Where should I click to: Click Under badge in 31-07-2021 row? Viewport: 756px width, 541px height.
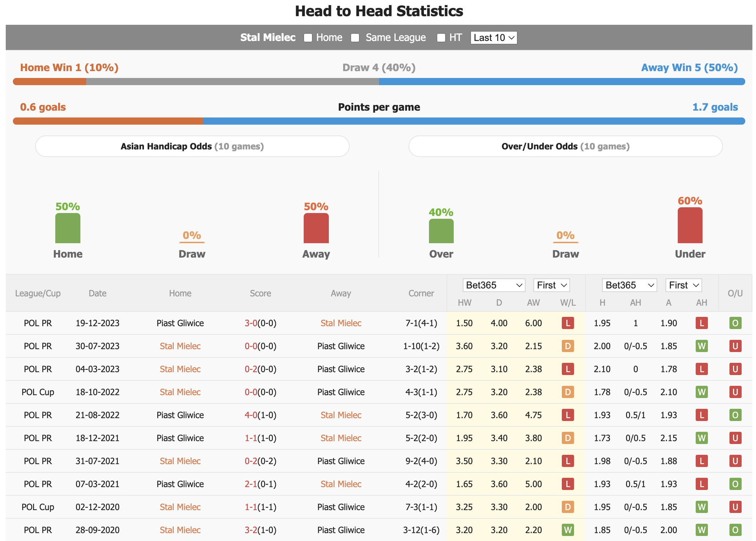(735, 461)
